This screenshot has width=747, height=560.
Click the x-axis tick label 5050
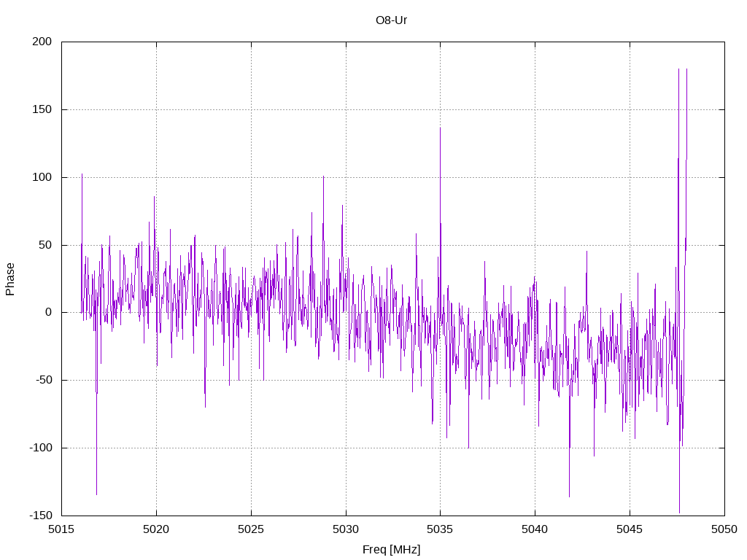coord(724,529)
